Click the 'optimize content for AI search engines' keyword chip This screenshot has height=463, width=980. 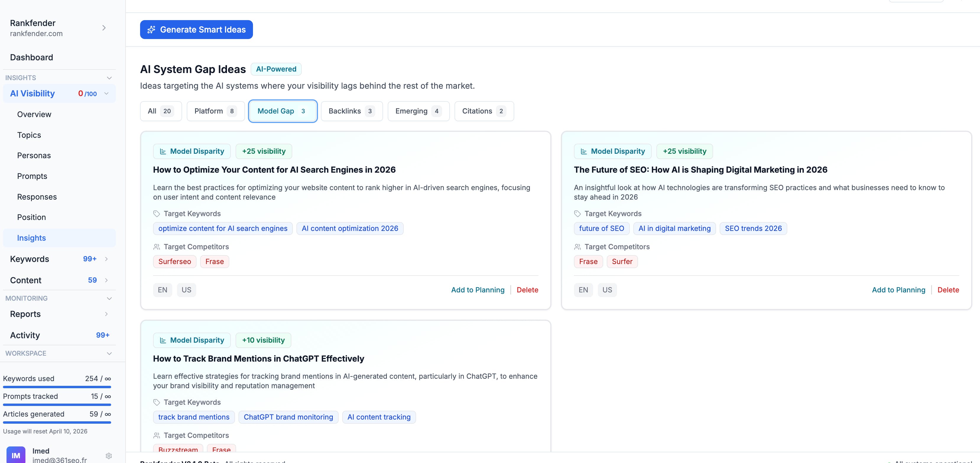(x=223, y=229)
